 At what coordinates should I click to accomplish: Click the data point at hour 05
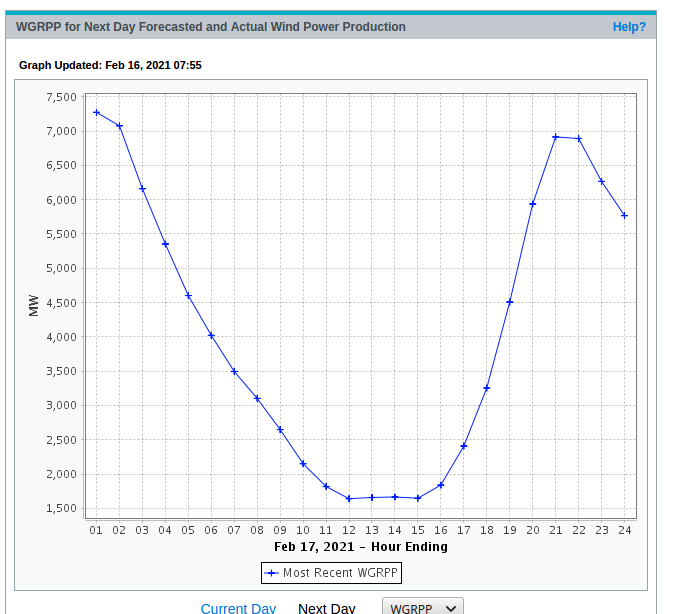tap(188, 296)
